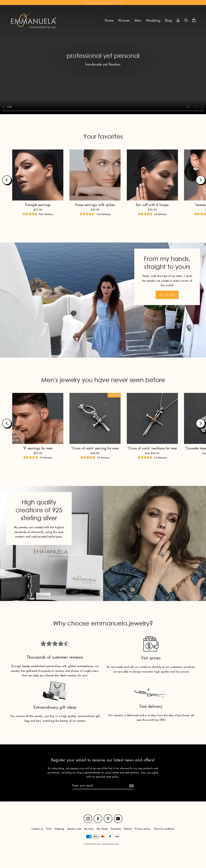Image resolution: width=206 pixels, height=868 pixels.
Task: Seek on the video progress bar
Action: [x=103, y=111]
